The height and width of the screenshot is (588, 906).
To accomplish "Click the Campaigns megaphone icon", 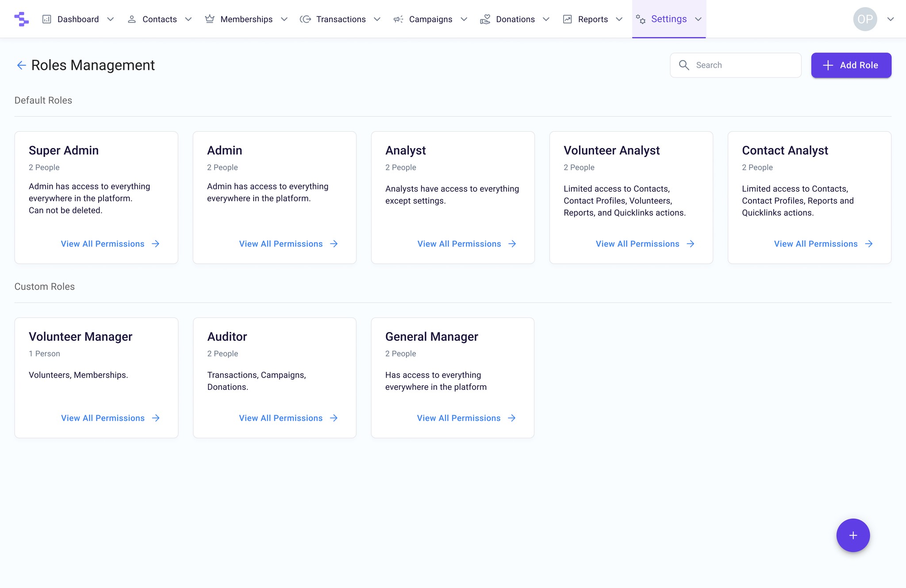I will [x=398, y=19].
